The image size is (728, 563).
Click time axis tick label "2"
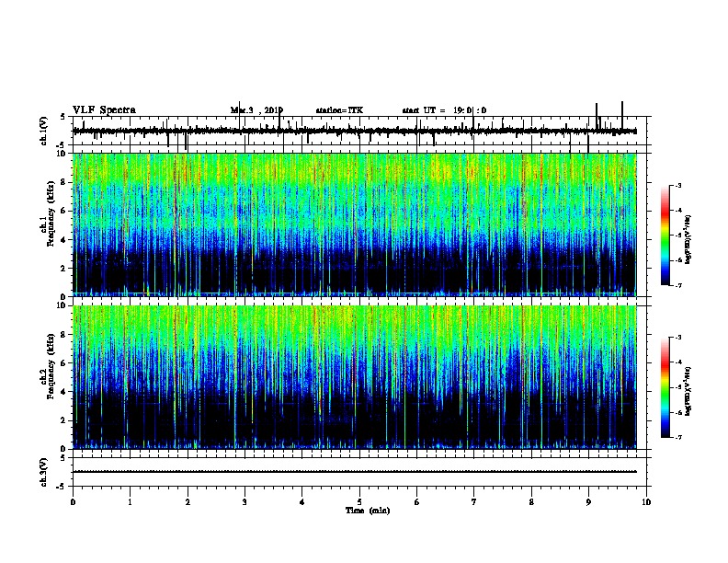[x=188, y=502]
